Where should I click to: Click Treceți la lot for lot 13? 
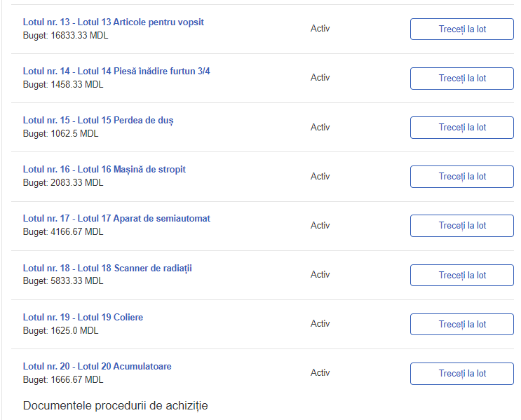pyautogui.click(x=462, y=29)
